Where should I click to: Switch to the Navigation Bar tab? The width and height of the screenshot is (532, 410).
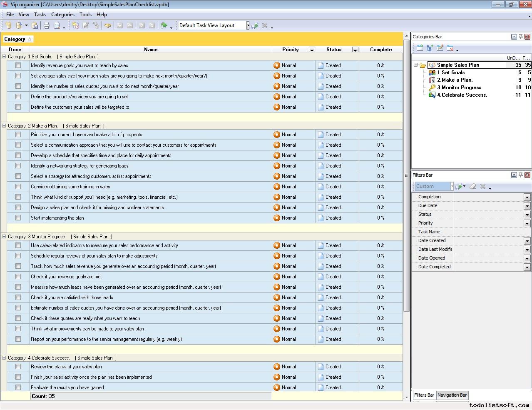click(x=452, y=395)
